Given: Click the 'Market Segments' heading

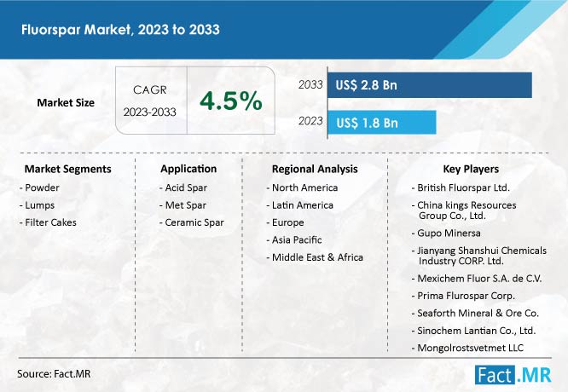Looking at the screenshot, I should pos(67,169).
